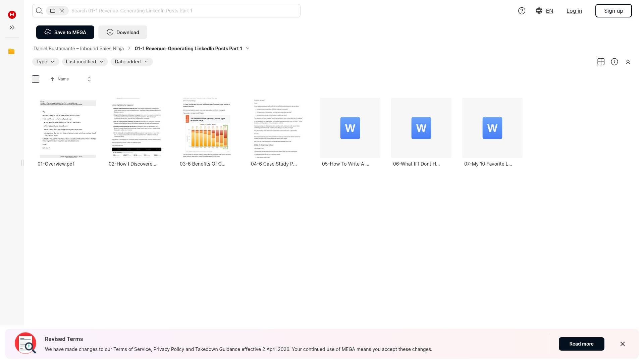Click the Download button
The width and height of the screenshot is (644, 362).
123,32
